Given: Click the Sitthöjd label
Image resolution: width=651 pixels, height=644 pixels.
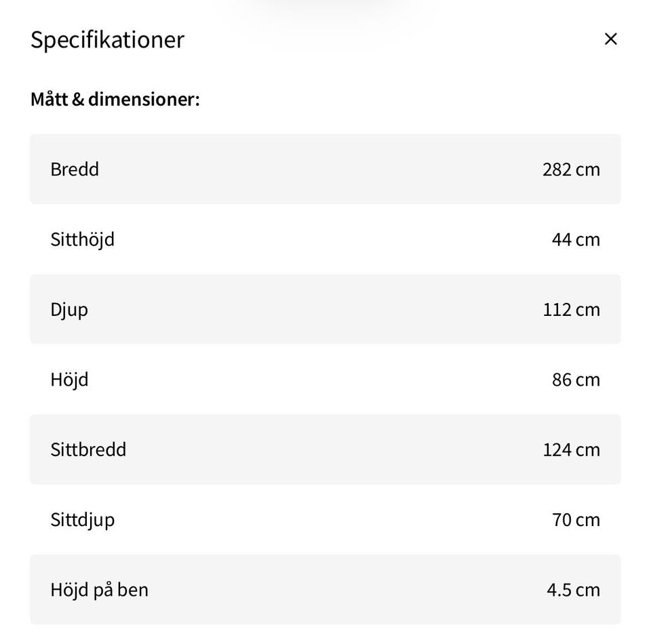Looking at the screenshot, I should pyautogui.click(x=82, y=239).
